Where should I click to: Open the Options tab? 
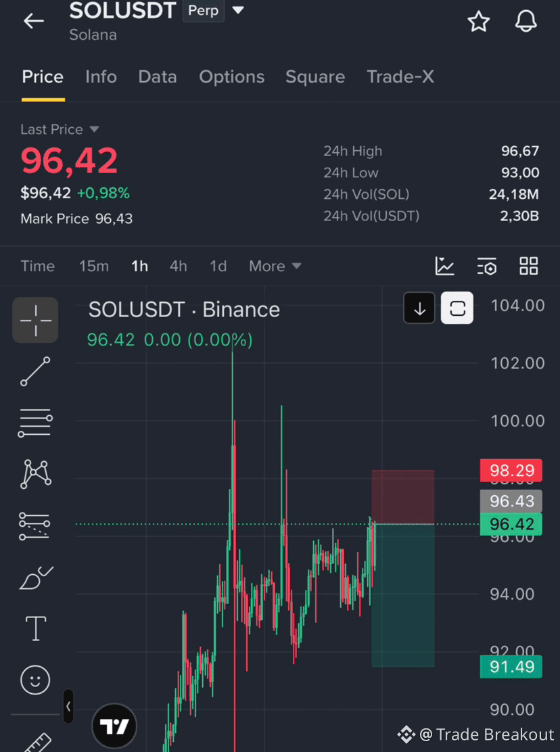pyautogui.click(x=231, y=76)
